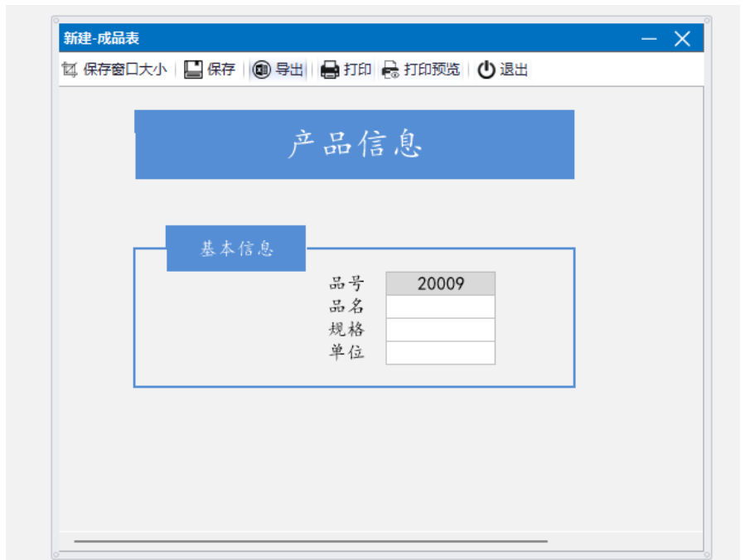Select the 基本信息 section heading
Viewport: 745px width, 560px height.
pyautogui.click(x=236, y=249)
